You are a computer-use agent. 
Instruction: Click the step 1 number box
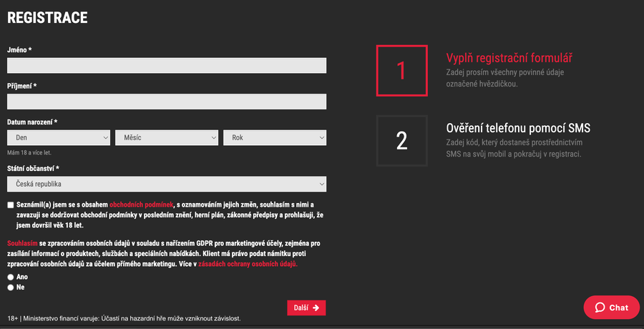point(401,71)
